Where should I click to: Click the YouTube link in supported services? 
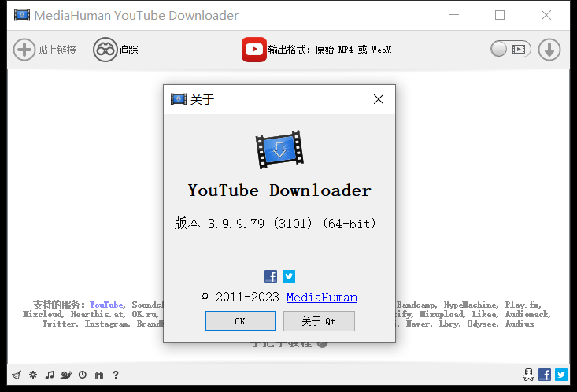tap(106, 305)
